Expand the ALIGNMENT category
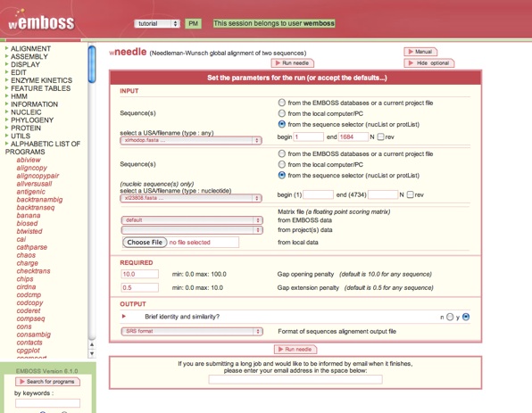The height and width of the screenshot is (413, 532). (30, 48)
